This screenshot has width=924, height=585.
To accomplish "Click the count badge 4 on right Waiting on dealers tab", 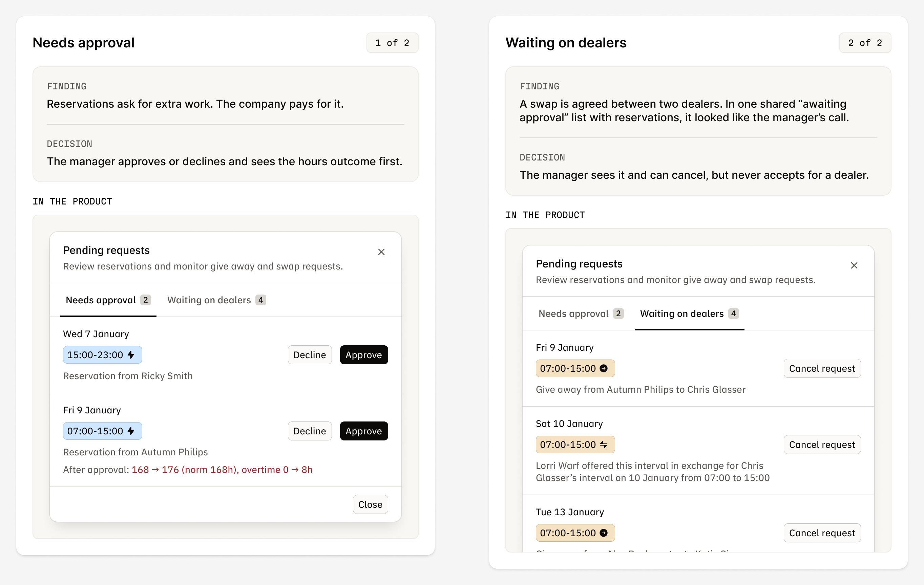I will point(733,313).
